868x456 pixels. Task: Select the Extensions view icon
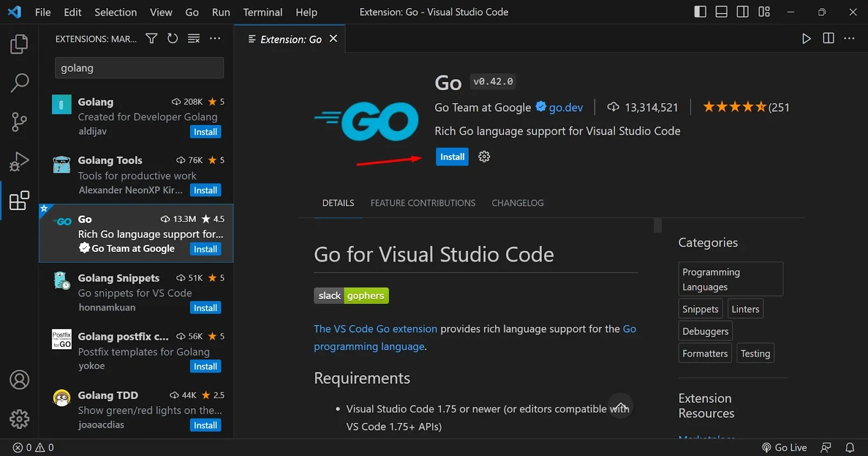[x=20, y=200]
